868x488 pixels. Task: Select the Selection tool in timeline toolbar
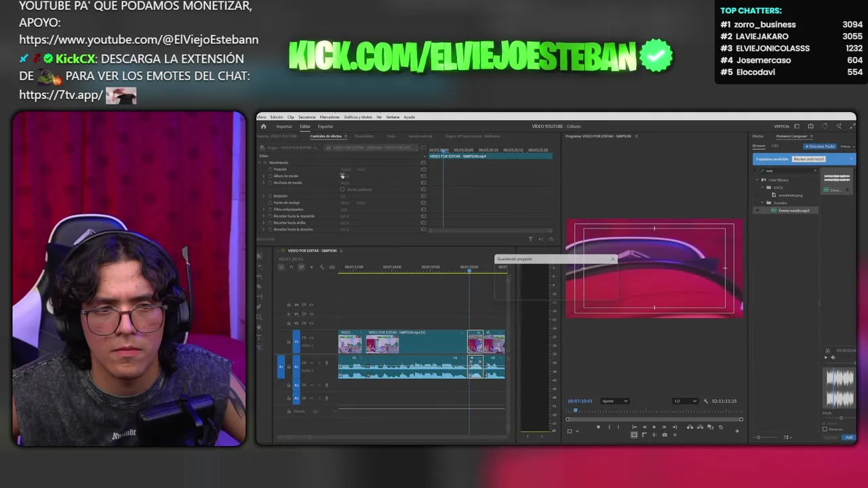(259, 256)
